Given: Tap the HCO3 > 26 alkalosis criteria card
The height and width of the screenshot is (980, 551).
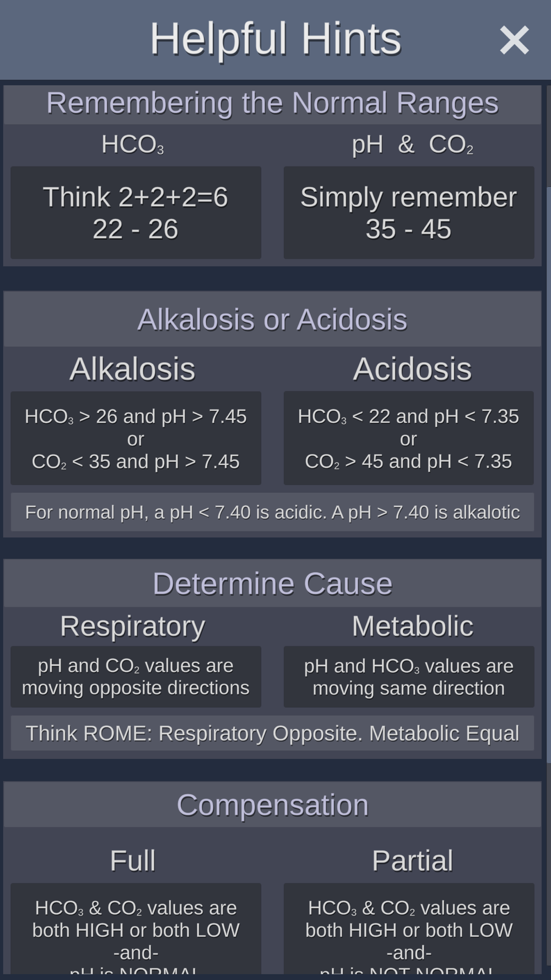Looking at the screenshot, I should click(136, 438).
